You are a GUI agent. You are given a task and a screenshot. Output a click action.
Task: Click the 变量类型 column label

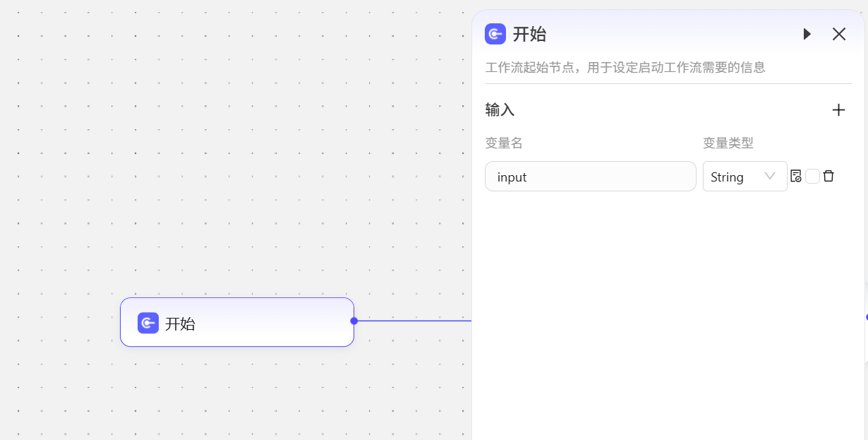click(727, 143)
